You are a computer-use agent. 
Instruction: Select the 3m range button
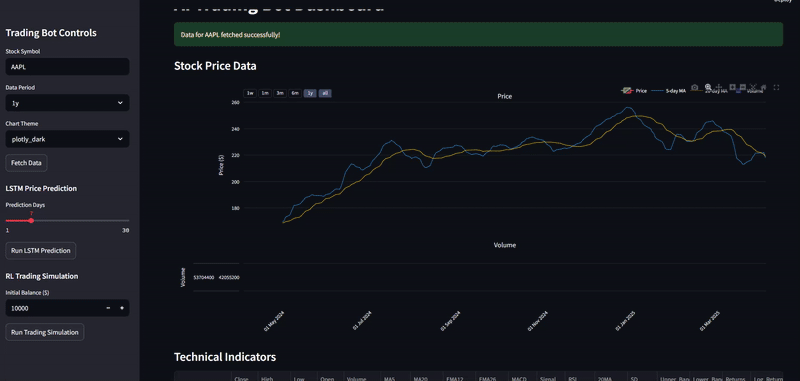point(280,93)
